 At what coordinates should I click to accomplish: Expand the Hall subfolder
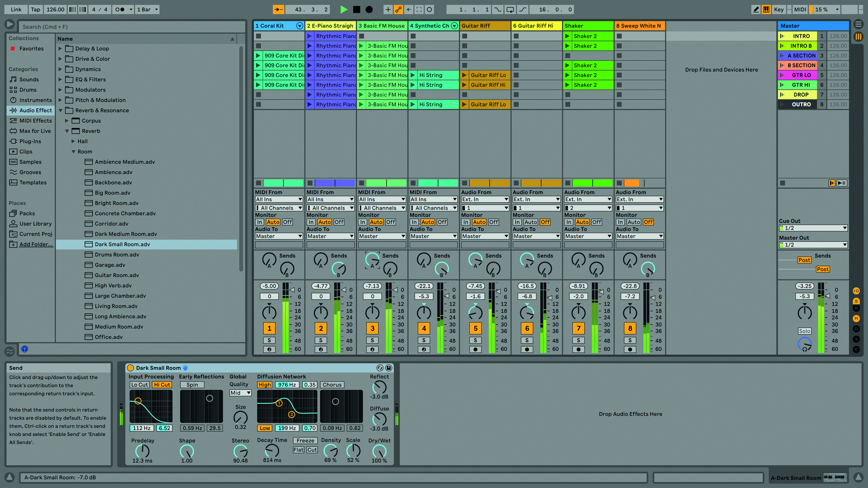73,142
